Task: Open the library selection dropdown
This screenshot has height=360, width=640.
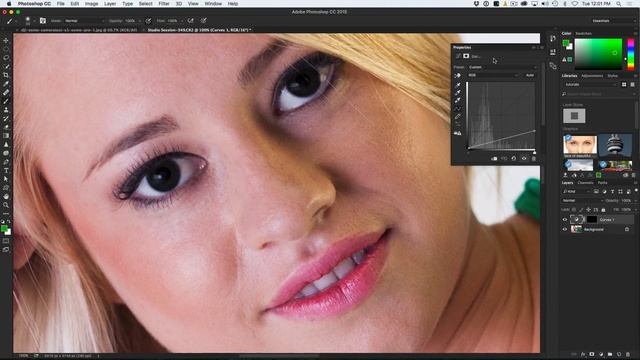Action: click(x=590, y=84)
